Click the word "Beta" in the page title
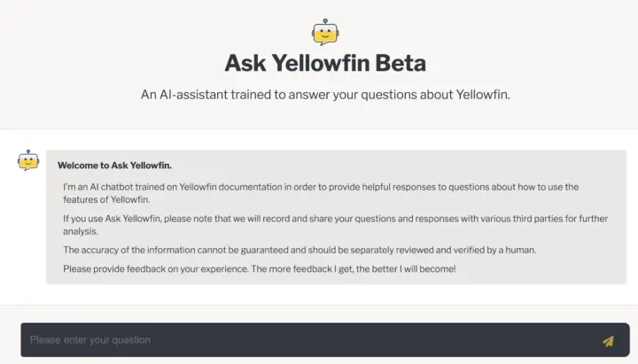 coord(400,64)
